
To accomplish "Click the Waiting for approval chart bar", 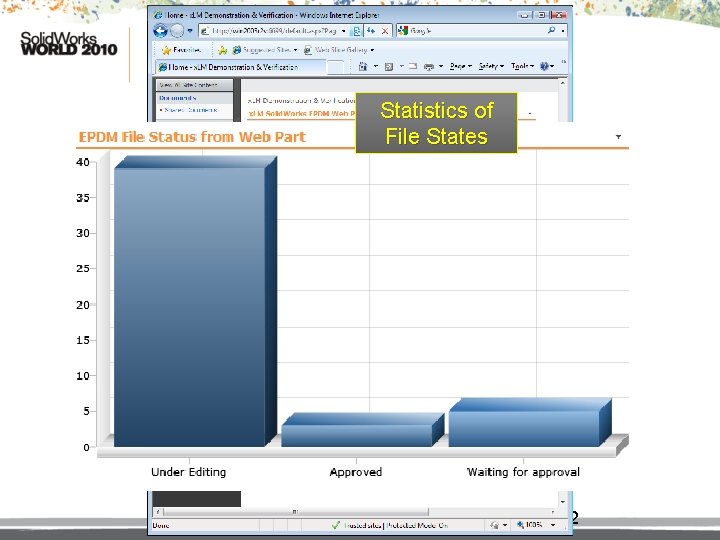I will [529, 422].
